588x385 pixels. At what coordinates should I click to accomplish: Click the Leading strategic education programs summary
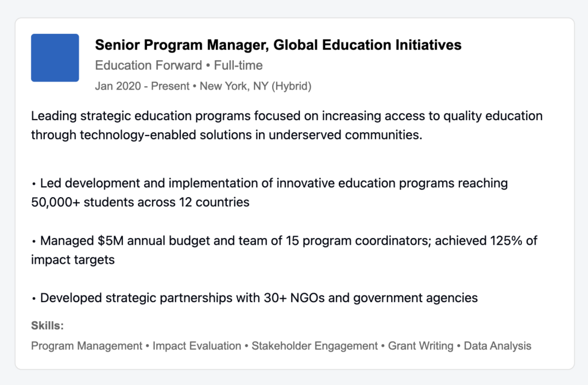(x=287, y=125)
